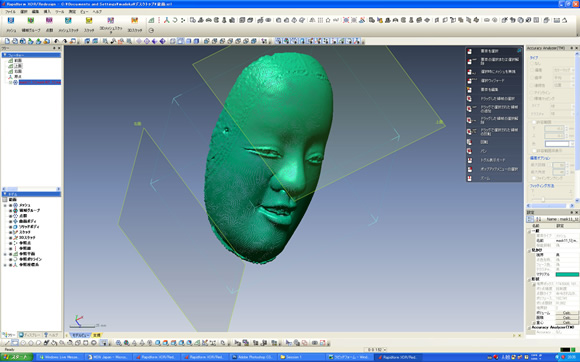580x362 pixels.
Task: Click the 領域グループ toolbar button
Action: click(31, 24)
